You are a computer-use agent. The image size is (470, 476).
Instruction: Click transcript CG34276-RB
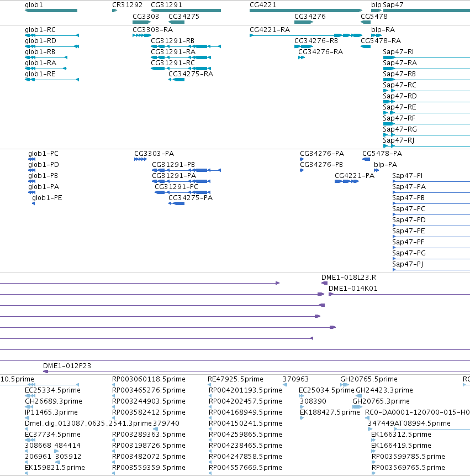tap(316, 41)
